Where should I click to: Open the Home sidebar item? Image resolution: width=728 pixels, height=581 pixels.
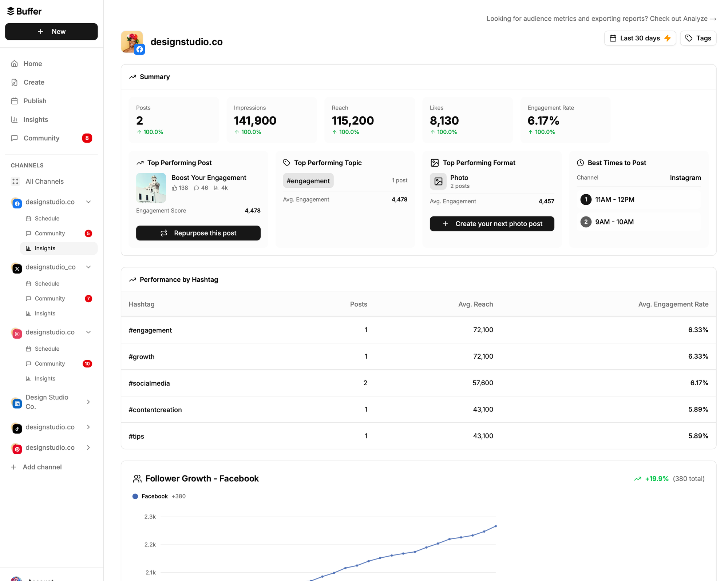[x=32, y=64]
